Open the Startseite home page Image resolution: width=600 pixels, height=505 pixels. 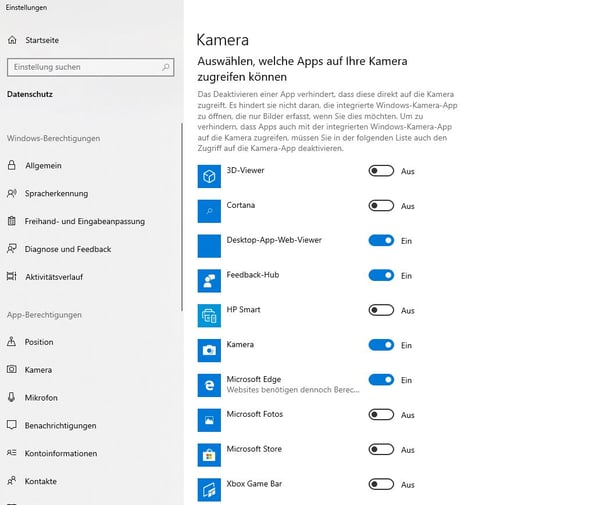[x=42, y=40]
